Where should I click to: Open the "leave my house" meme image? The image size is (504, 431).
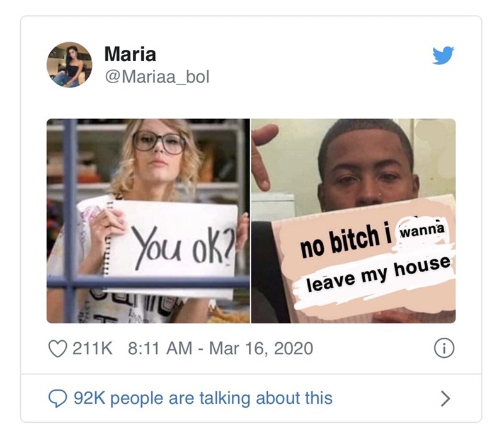click(353, 221)
